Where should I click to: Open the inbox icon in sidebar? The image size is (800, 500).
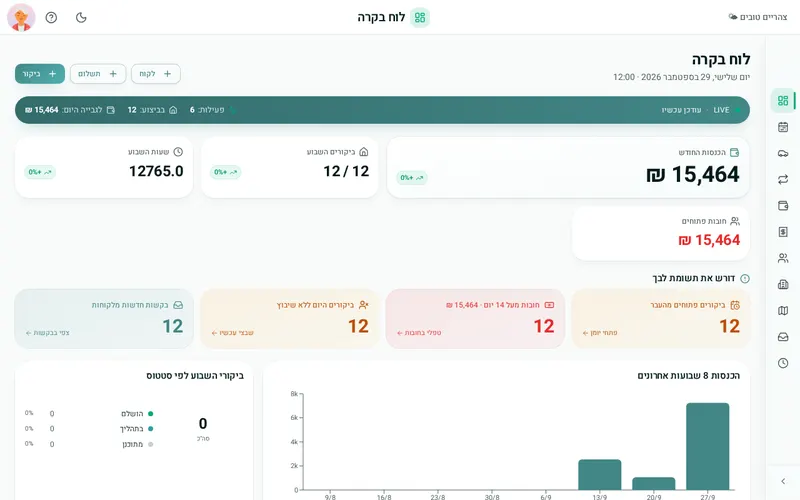coord(783,337)
